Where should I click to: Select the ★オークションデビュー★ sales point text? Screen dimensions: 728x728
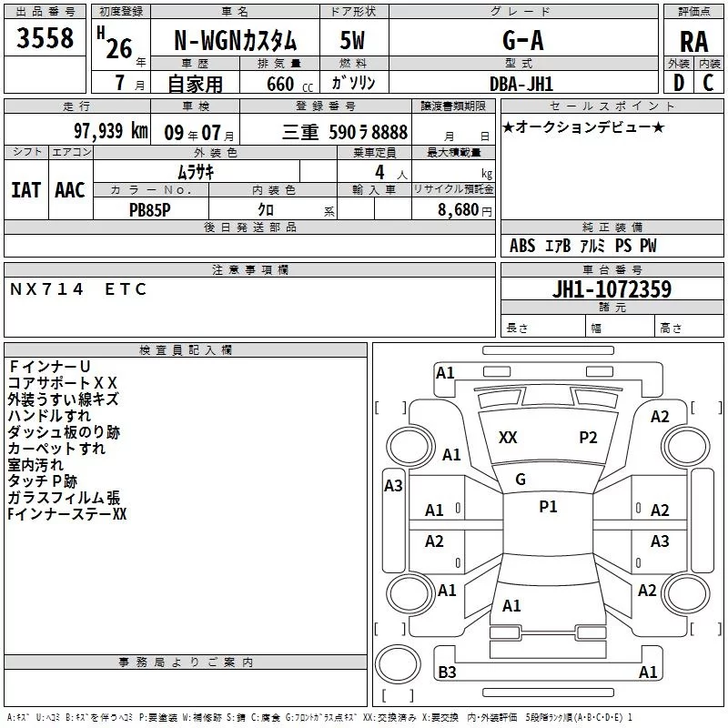pyautogui.click(x=583, y=126)
